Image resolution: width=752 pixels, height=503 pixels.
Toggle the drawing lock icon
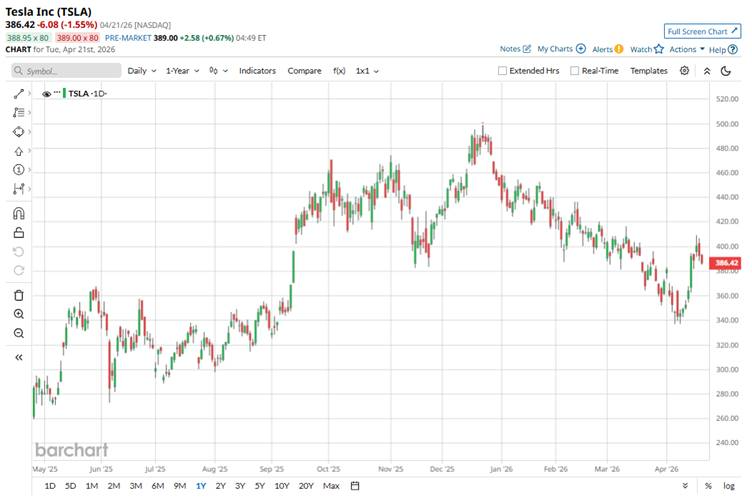click(19, 233)
